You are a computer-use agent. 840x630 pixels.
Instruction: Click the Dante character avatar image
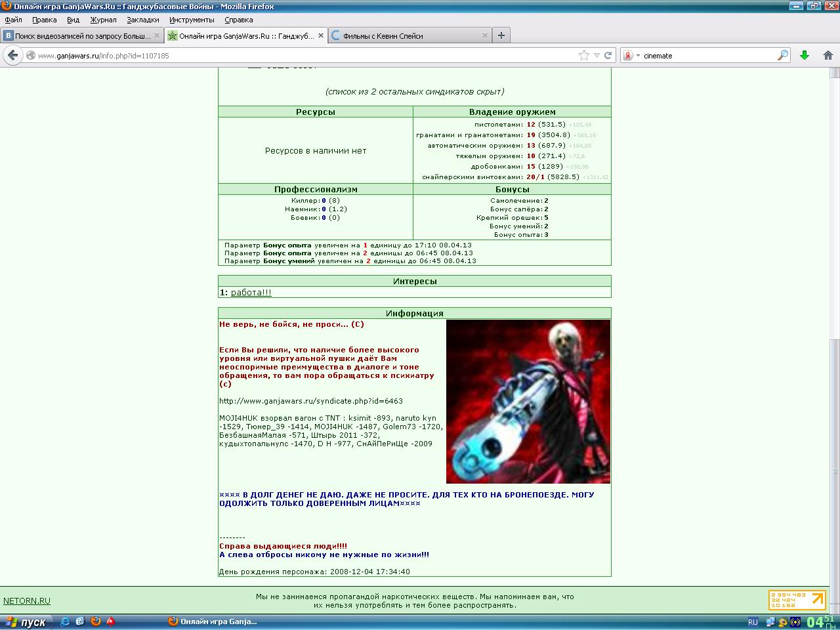click(528, 402)
